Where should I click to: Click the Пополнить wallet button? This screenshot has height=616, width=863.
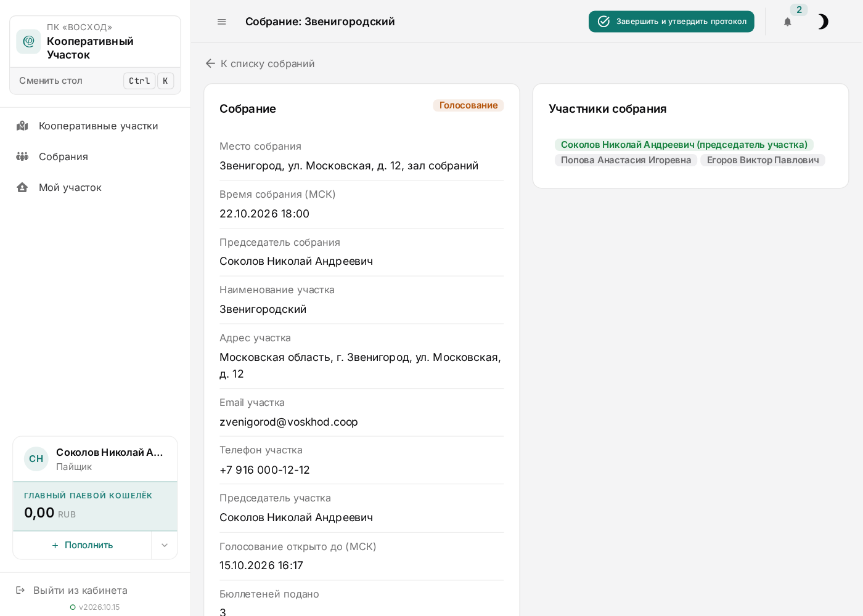tap(82, 545)
